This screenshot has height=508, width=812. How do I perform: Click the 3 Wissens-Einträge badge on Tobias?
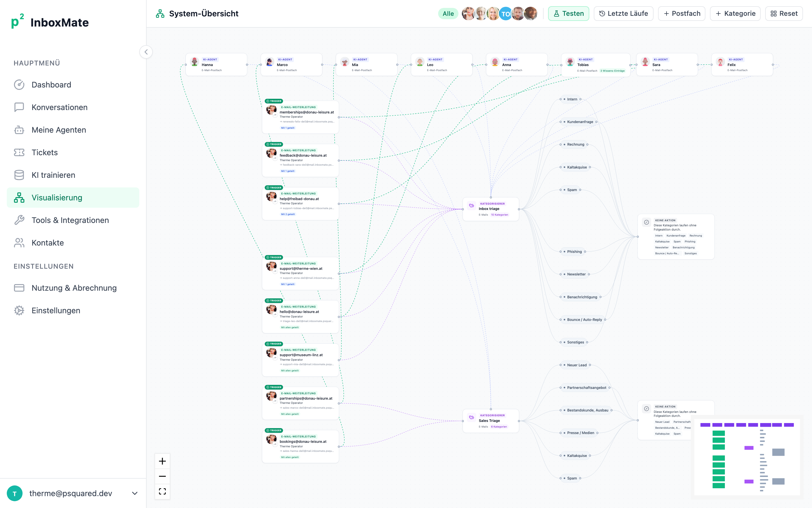(x=612, y=71)
